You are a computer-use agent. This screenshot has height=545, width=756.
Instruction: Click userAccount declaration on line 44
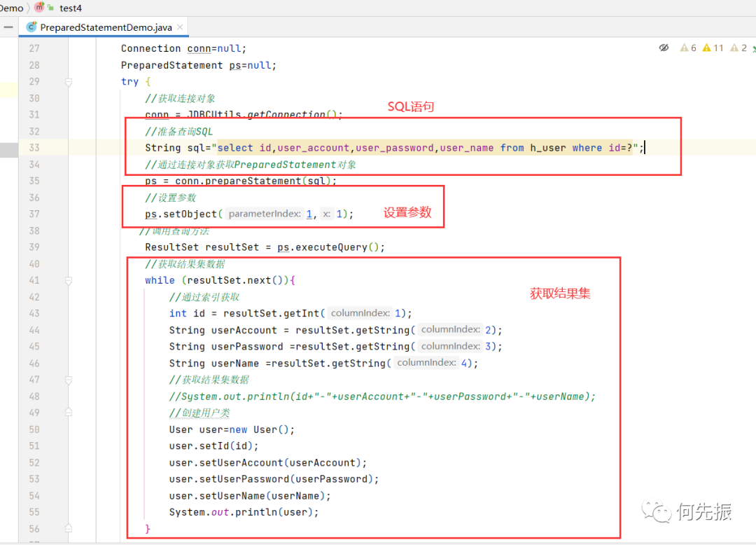pos(335,330)
